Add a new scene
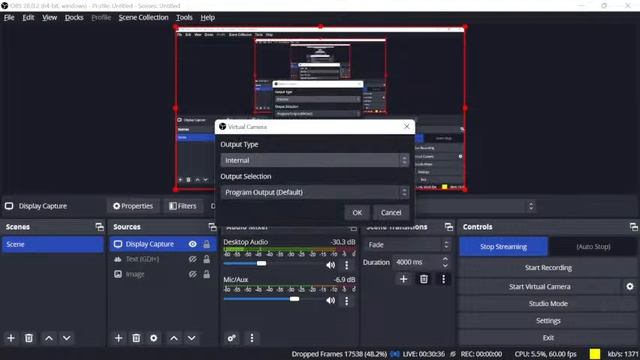Image resolution: width=640 pixels, height=360 pixels. click(x=11, y=338)
